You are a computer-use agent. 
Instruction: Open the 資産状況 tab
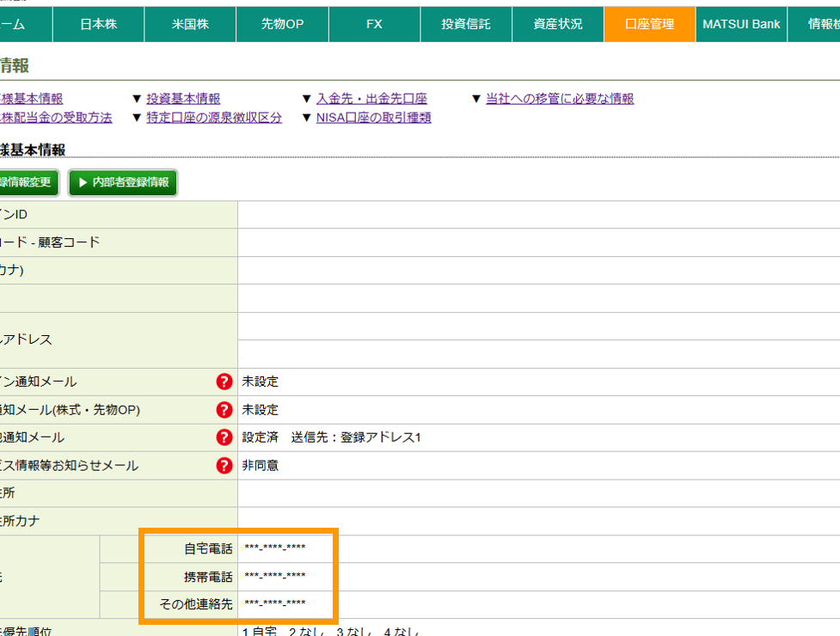click(x=558, y=24)
